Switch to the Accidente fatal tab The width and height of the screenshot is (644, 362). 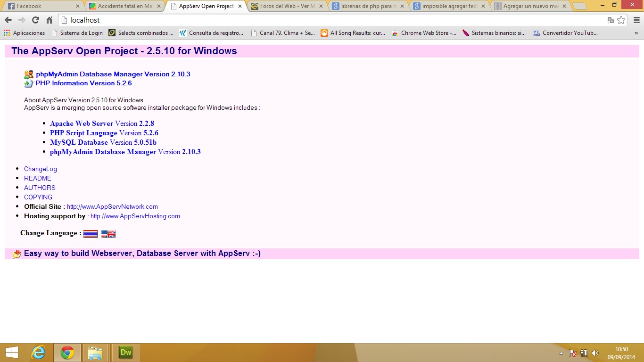click(125, 6)
